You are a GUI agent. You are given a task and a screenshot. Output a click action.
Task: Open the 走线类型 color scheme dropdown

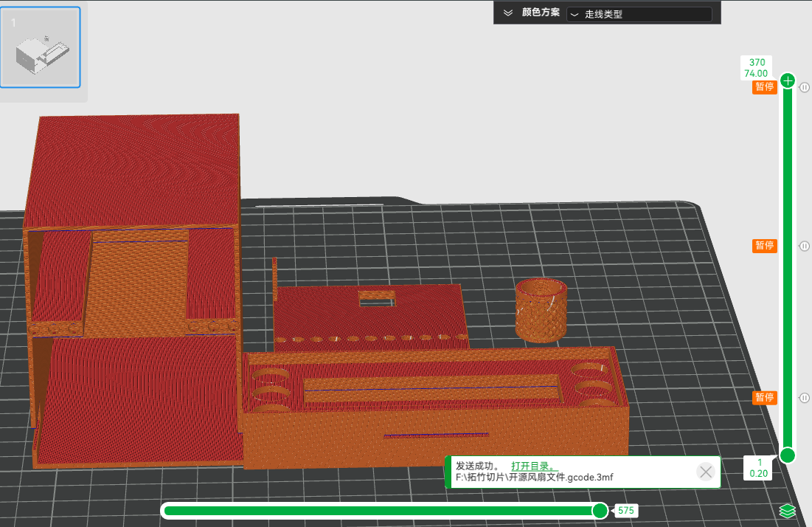pyautogui.click(x=639, y=14)
